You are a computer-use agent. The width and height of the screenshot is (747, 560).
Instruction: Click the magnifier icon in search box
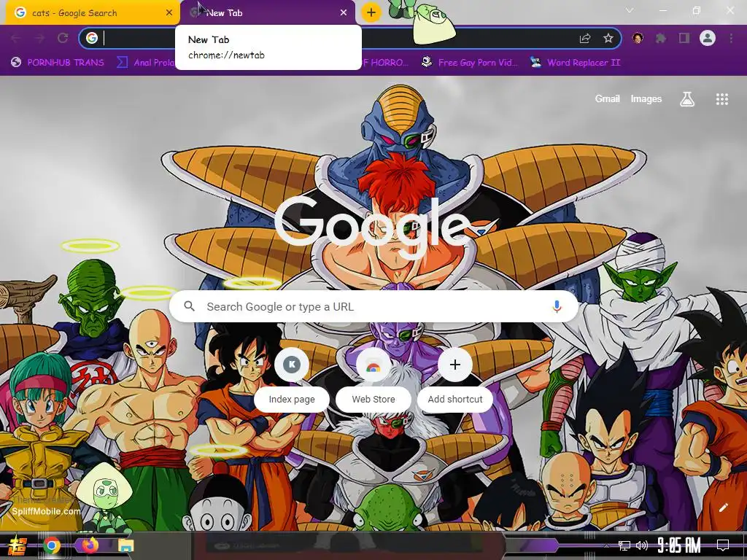click(x=189, y=306)
